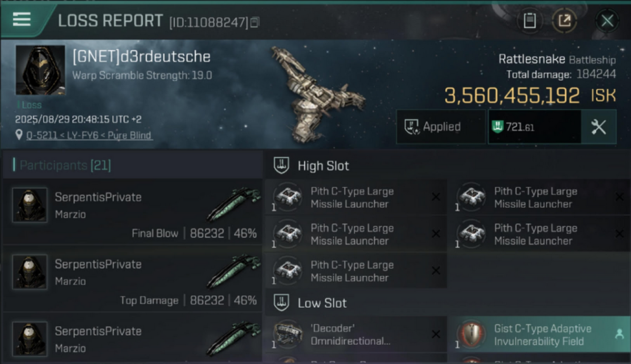Select the third SerpentisPrivate Marzio participant portrait
The image size is (631, 364).
30,339
